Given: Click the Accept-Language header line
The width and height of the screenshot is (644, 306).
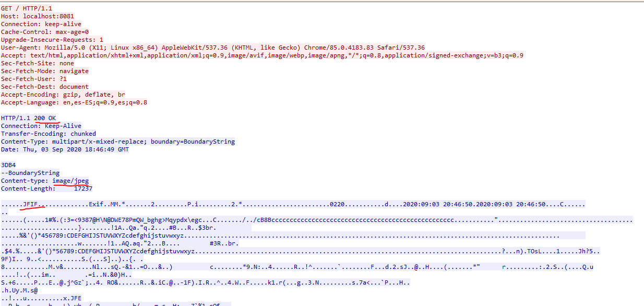Looking at the screenshot, I should click(74, 102).
